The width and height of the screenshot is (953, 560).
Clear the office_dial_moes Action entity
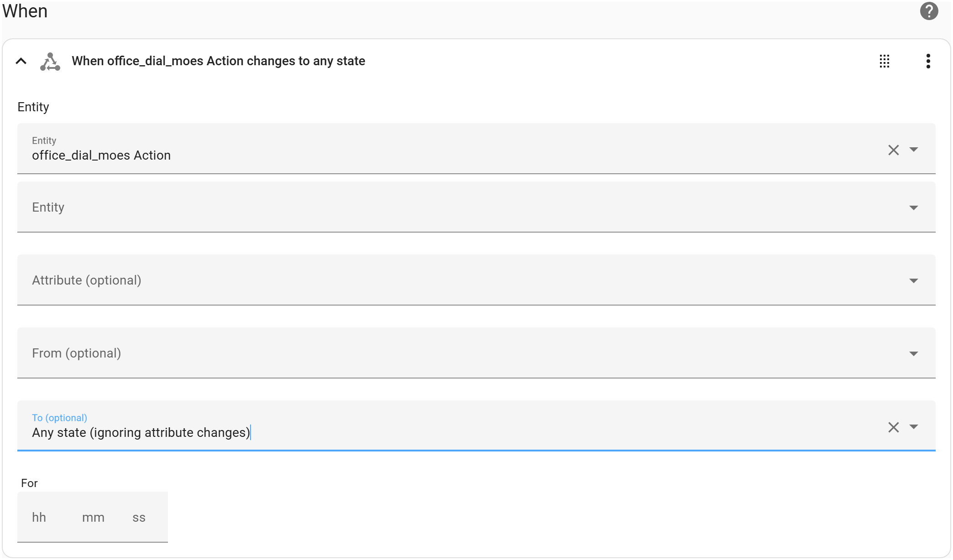893,150
